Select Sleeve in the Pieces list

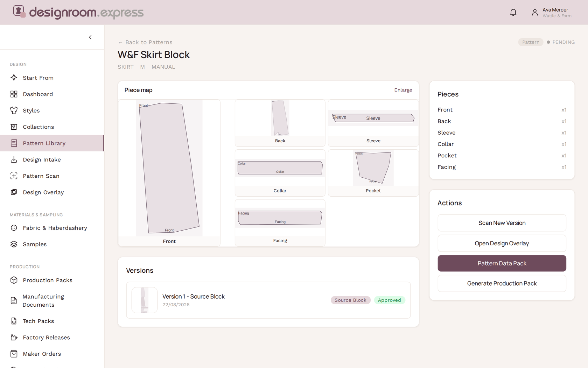[x=502, y=132]
